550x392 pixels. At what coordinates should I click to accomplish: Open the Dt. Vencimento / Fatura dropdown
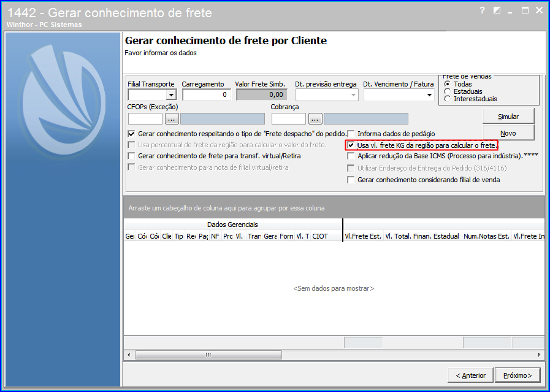pyautogui.click(x=429, y=95)
